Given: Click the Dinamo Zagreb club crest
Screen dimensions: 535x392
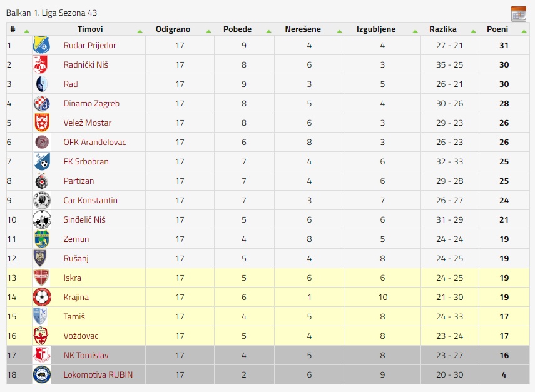Looking at the screenshot, I should [x=42, y=103].
